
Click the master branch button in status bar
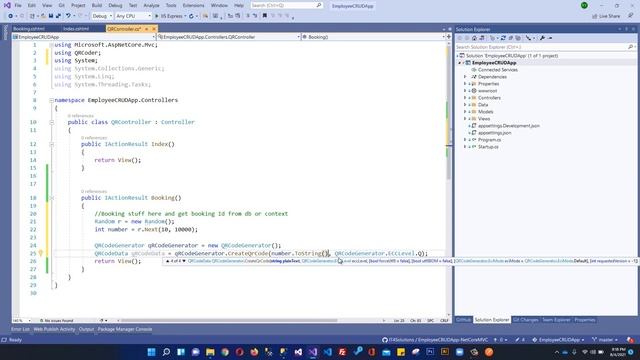pyautogui.click(x=604, y=340)
